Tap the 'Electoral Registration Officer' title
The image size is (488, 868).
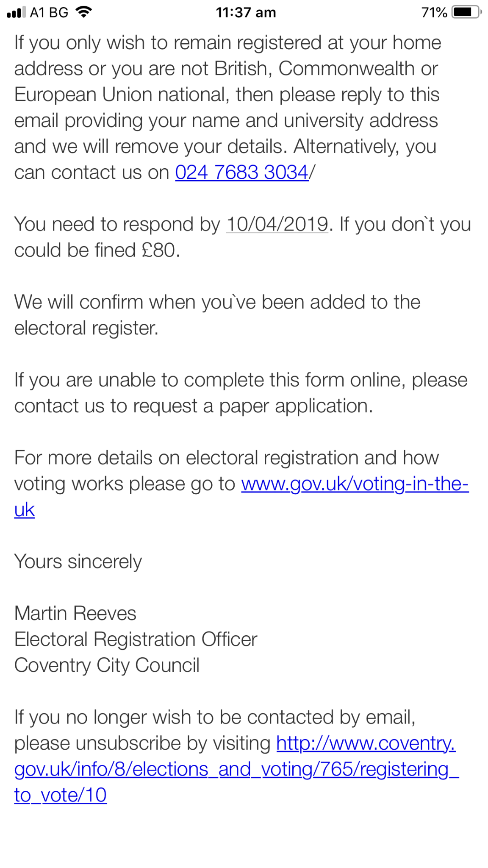click(136, 639)
